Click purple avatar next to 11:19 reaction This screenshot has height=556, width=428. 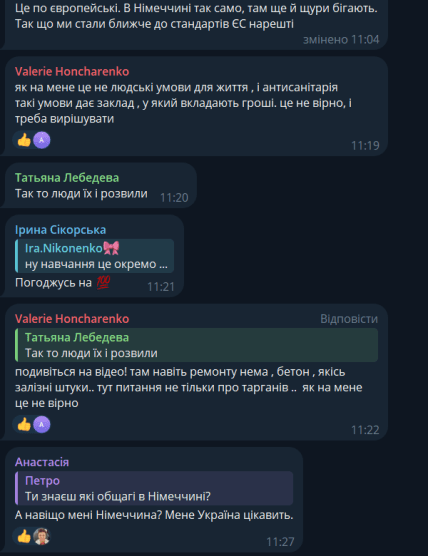42,140
